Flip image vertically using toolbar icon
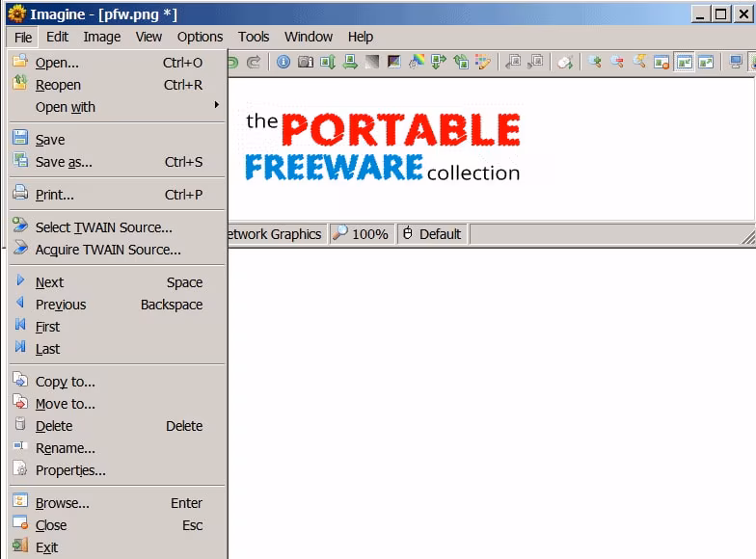The image size is (756, 559). click(x=328, y=62)
